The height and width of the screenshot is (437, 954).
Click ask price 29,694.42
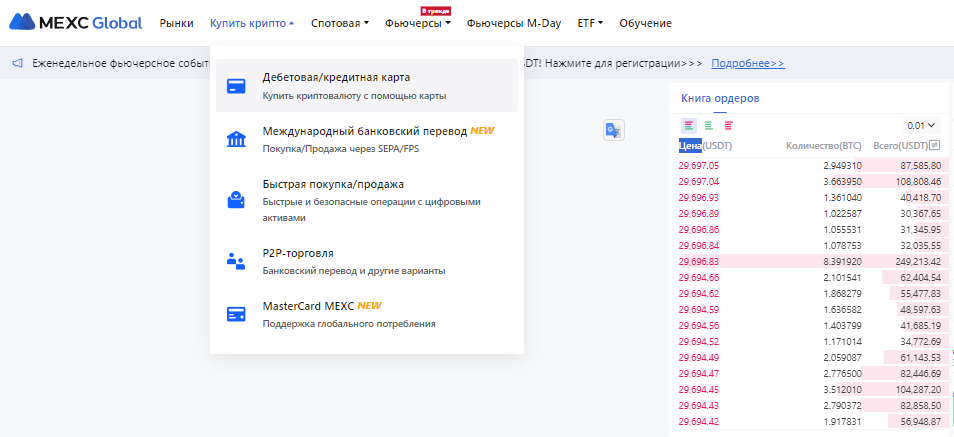[x=698, y=421]
